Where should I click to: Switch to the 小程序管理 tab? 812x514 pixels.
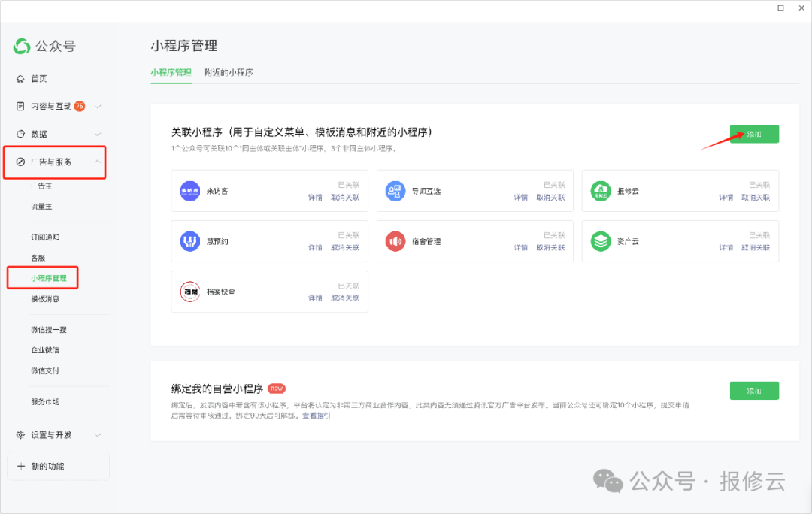click(171, 72)
